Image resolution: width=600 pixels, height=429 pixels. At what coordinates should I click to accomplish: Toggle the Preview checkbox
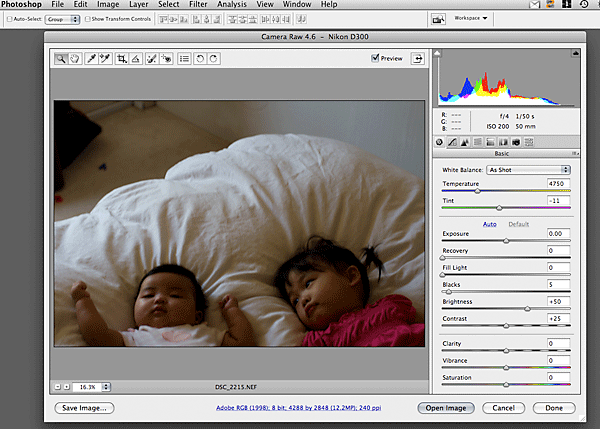(375, 58)
